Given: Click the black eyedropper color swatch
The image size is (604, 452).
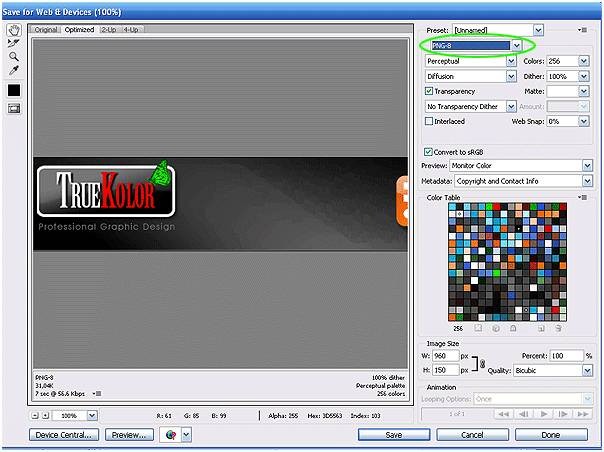Looking at the screenshot, I should click(x=14, y=90).
